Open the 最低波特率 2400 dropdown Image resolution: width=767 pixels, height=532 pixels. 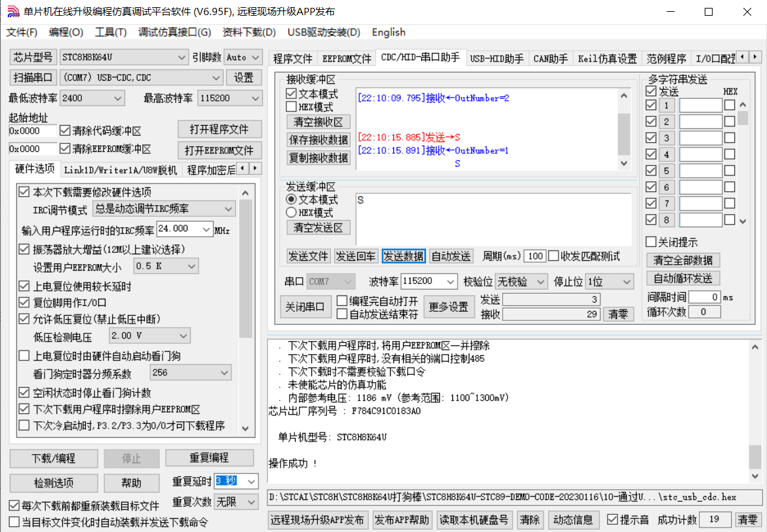(x=92, y=98)
